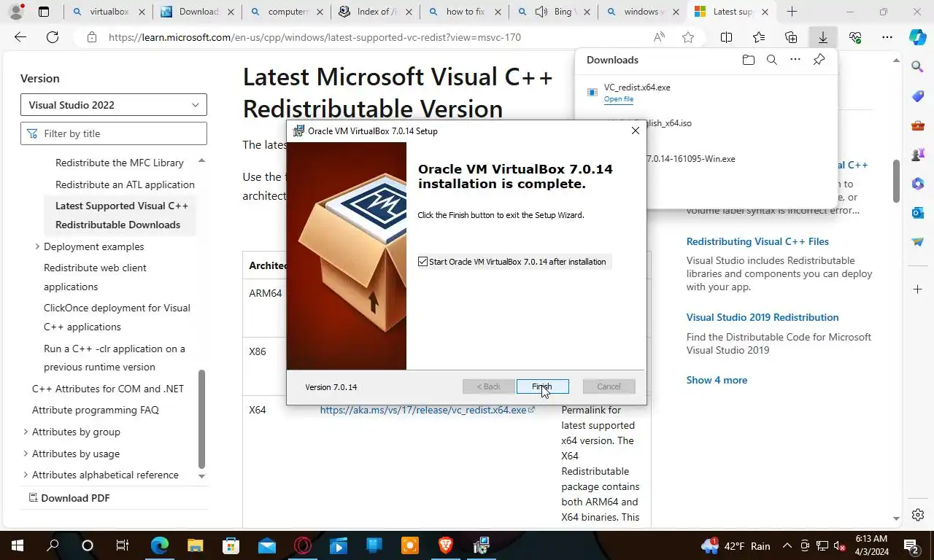This screenshot has width=934, height=560.
Task: Open the Tools briefcase icon in sidebar
Action: point(918,125)
